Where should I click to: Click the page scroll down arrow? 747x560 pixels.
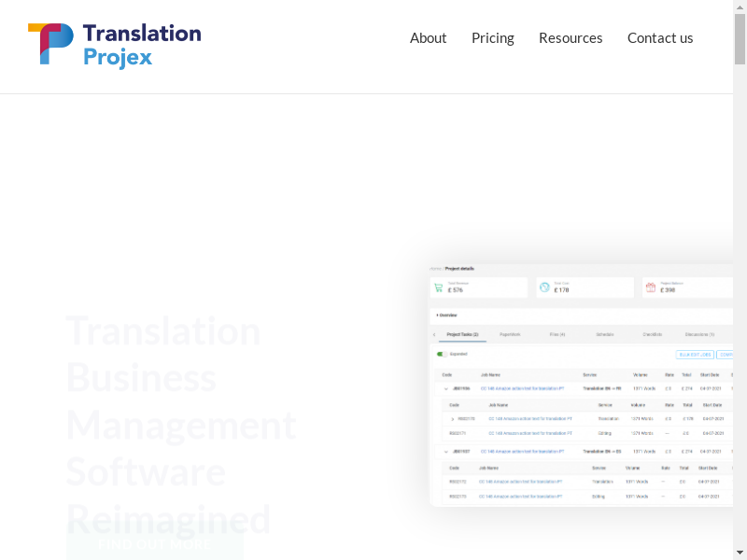pos(740,553)
